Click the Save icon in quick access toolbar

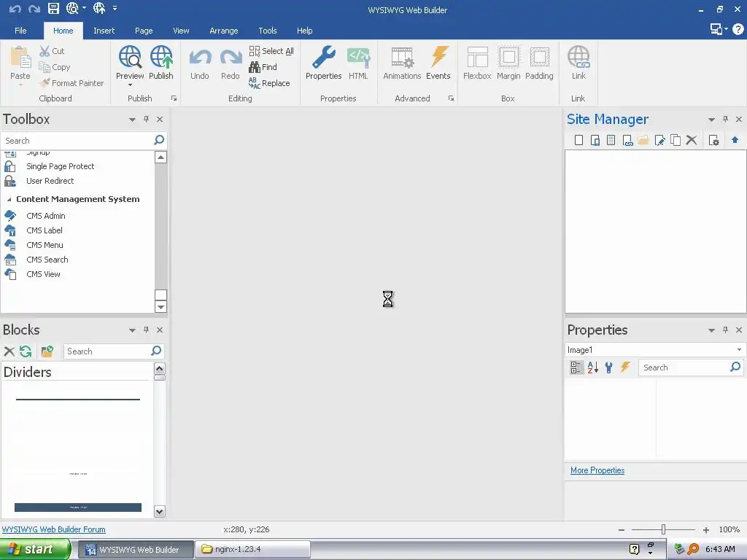pyautogui.click(x=53, y=9)
